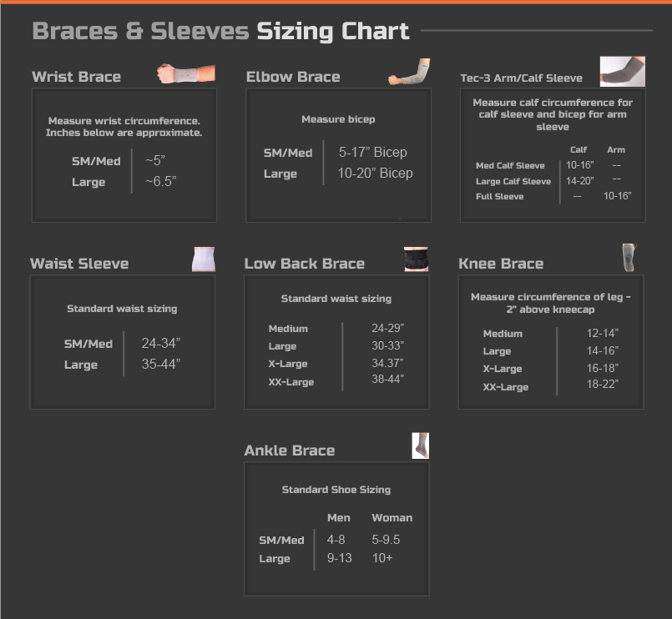Select the ankle brace product image
Screen dimensions: 672x619
(421, 445)
